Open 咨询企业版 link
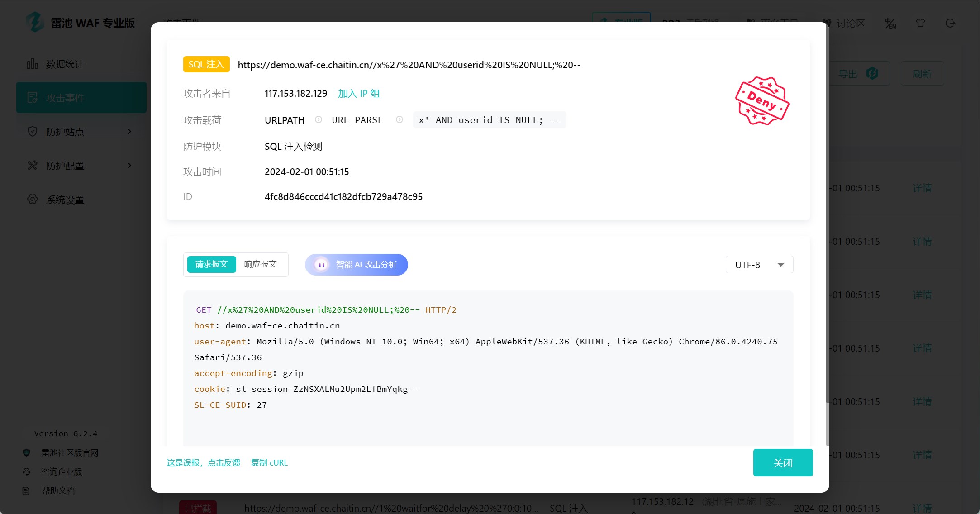Image resolution: width=980 pixels, height=514 pixels. pos(62,472)
